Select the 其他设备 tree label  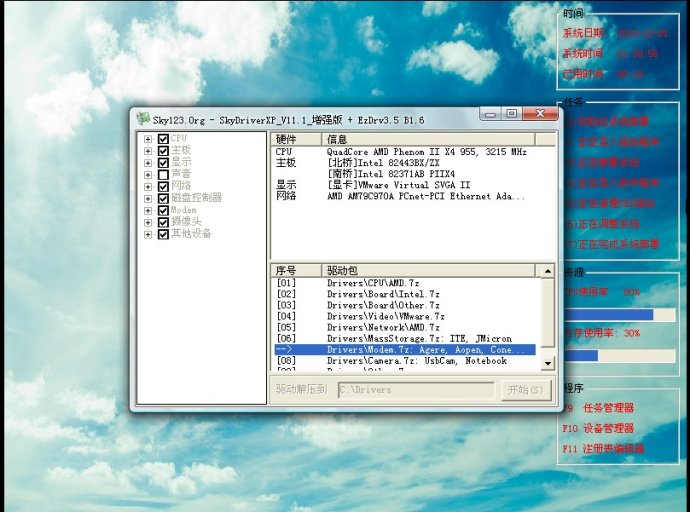point(191,234)
